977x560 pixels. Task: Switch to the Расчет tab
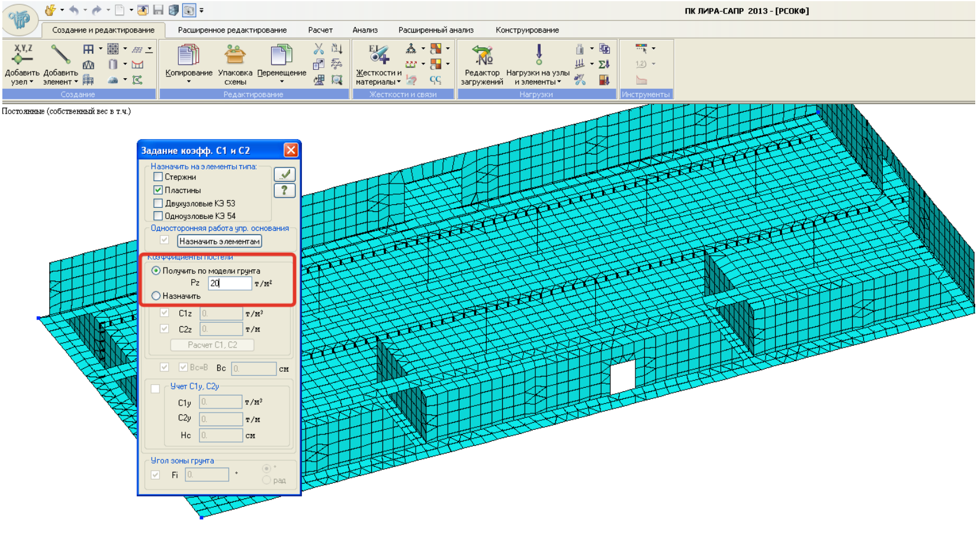(x=320, y=30)
